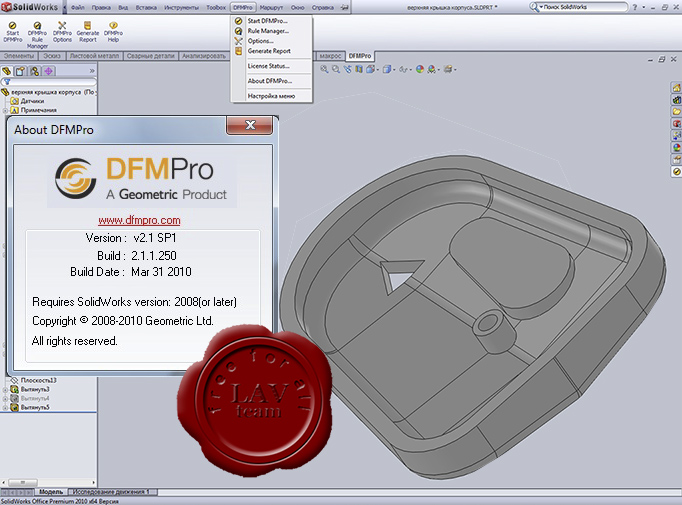Switch to Сварные детали tab
The height and width of the screenshot is (505, 682).
click(x=151, y=56)
